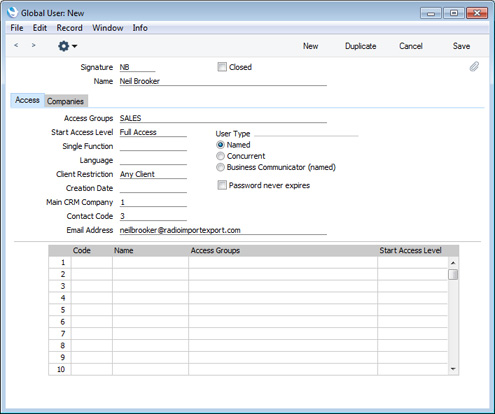Open the Window menu

[108, 28]
